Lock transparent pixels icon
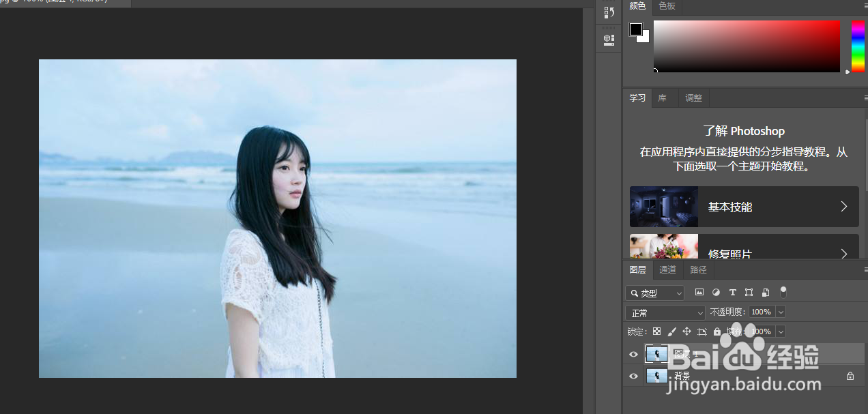Image resolution: width=868 pixels, height=414 pixels. tap(656, 331)
